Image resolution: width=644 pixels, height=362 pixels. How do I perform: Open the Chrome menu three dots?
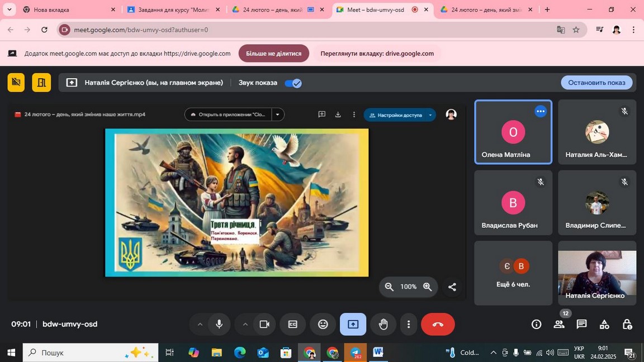tap(633, 30)
